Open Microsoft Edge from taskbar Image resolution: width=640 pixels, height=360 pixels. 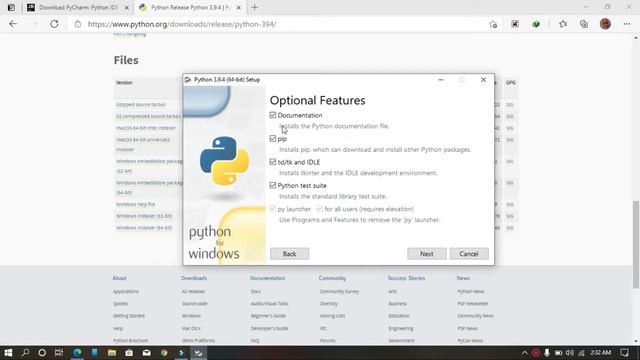click(x=77, y=353)
